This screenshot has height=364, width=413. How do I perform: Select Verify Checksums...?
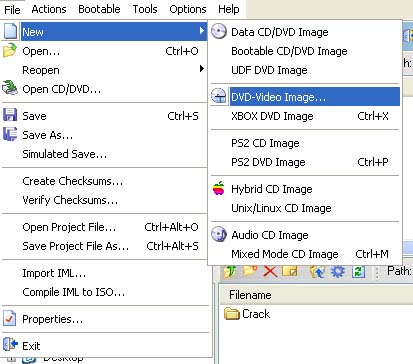[104, 200]
